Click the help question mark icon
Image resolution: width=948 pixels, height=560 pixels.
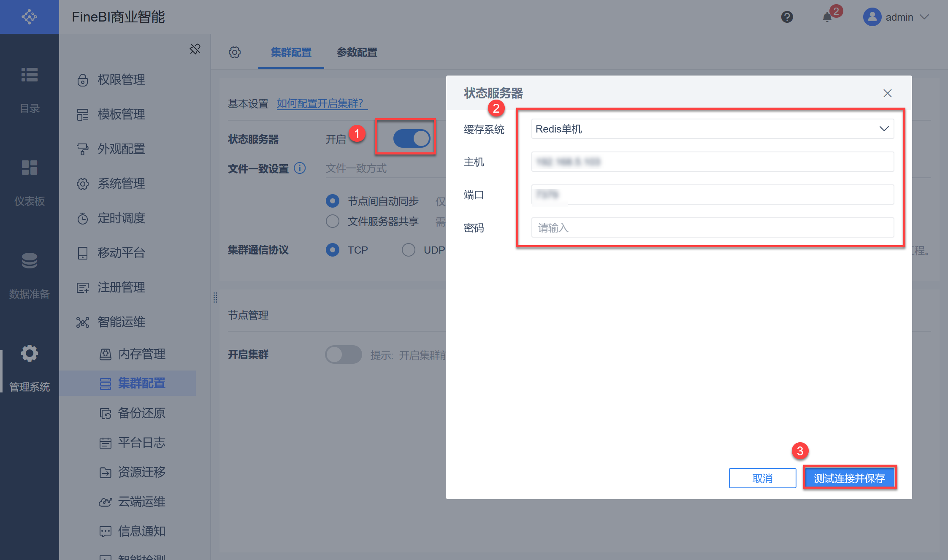click(787, 17)
